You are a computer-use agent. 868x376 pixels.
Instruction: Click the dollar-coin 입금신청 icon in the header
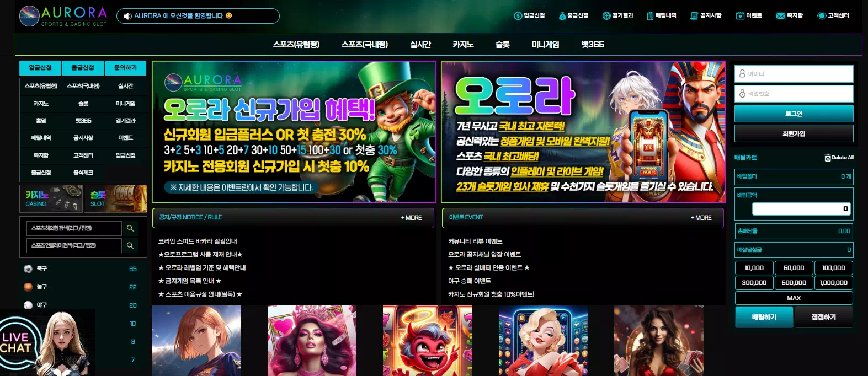(518, 16)
